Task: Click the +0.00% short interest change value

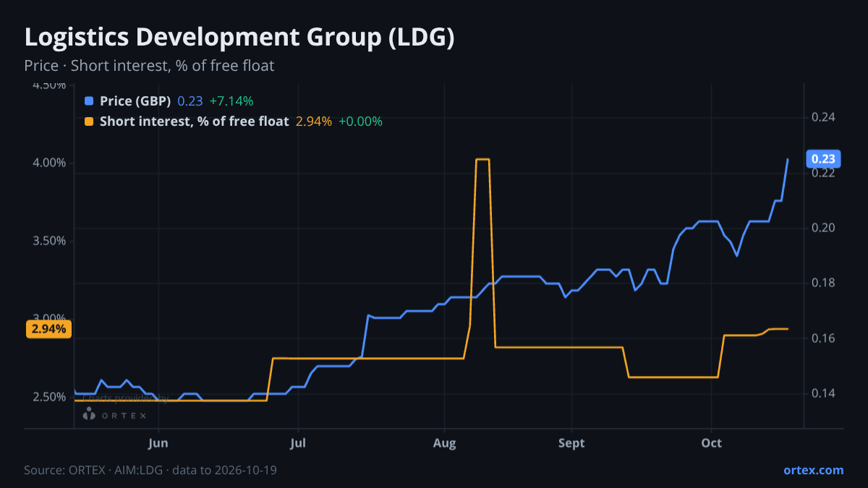Action: [x=360, y=121]
